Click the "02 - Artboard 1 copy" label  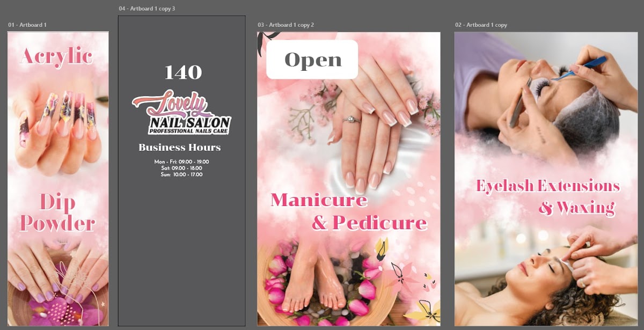click(481, 25)
